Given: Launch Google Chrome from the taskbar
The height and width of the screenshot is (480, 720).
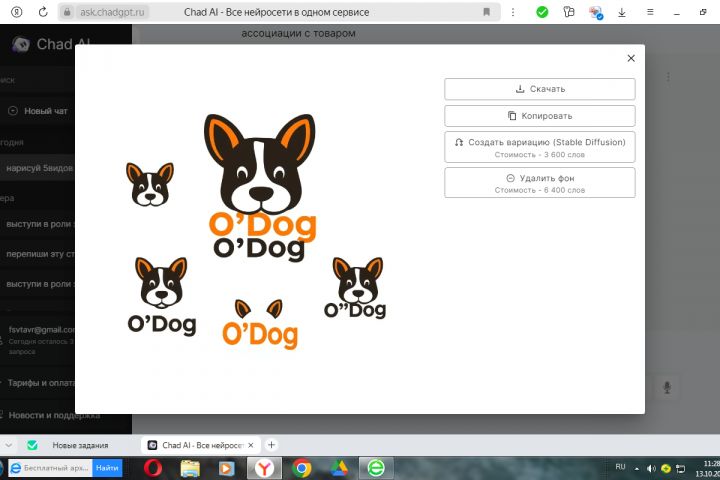Looking at the screenshot, I should (x=302, y=468).
